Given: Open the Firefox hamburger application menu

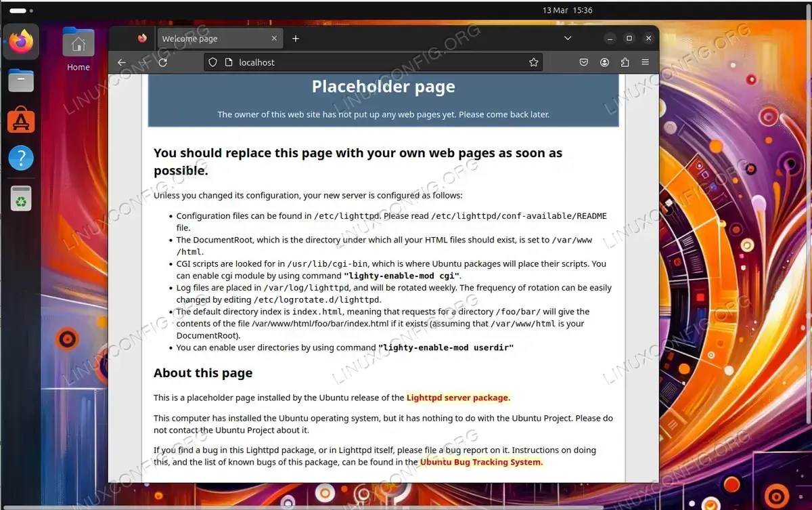Looking at the screenshot, I should click(x=646, y=62).
